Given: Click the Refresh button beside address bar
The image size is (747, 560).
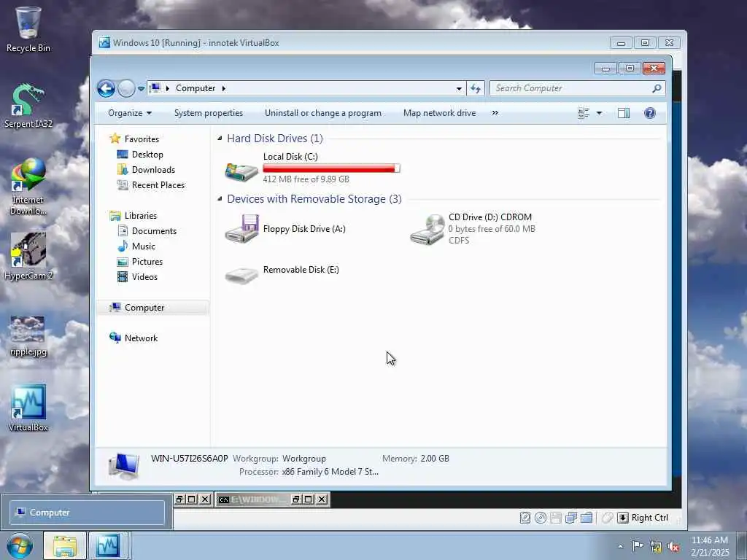Looking at the screenshot, I should coord(476,88).
